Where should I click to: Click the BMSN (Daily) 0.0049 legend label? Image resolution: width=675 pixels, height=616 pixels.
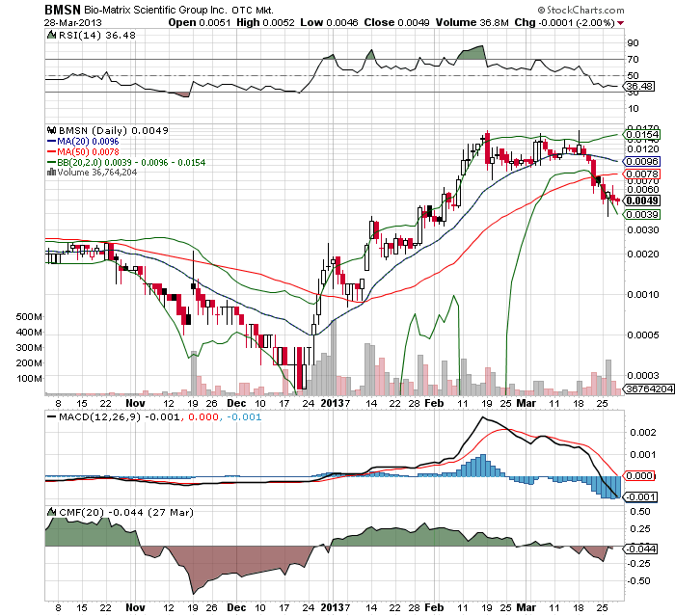coord(113,130)
